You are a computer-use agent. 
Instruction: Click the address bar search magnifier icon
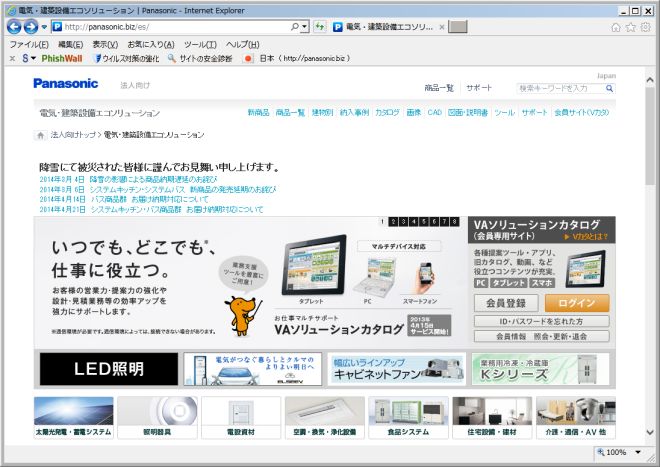pos(295,27)
